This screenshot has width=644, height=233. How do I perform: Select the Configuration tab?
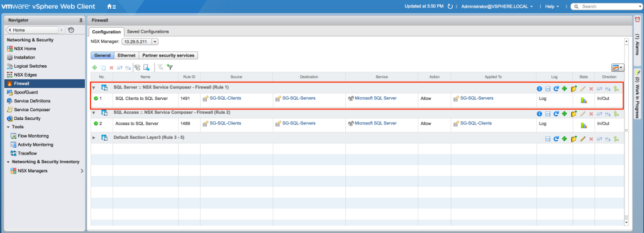[106, 31]
